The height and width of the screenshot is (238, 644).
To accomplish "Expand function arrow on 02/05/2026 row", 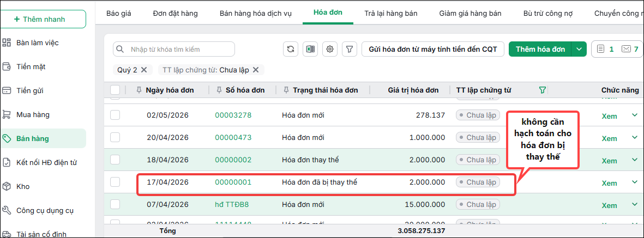I will [634, 115].
